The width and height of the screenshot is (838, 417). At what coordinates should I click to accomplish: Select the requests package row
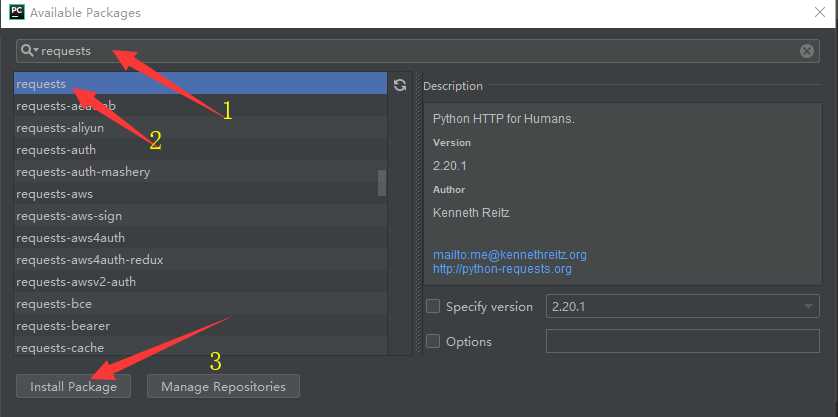pos(200,84)
